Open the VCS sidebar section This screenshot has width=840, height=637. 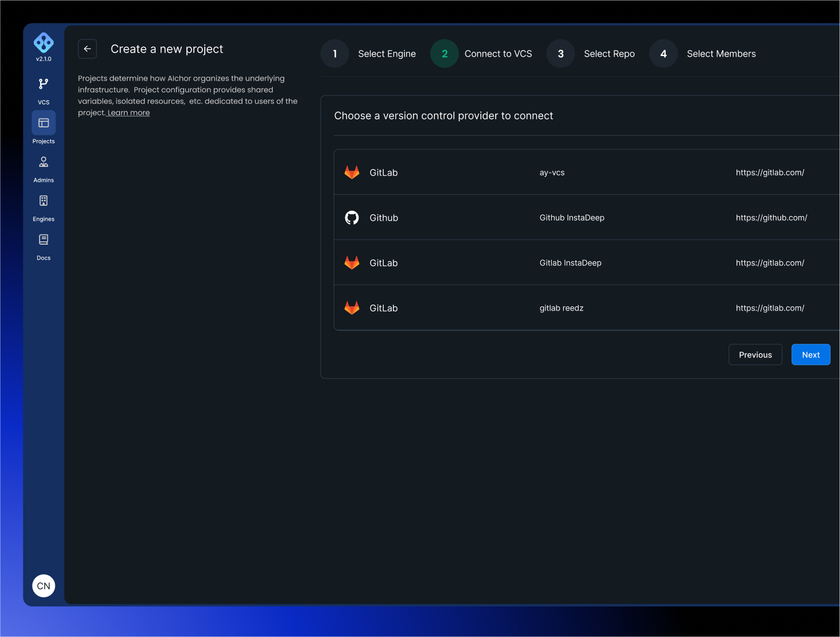pos(43,91)
